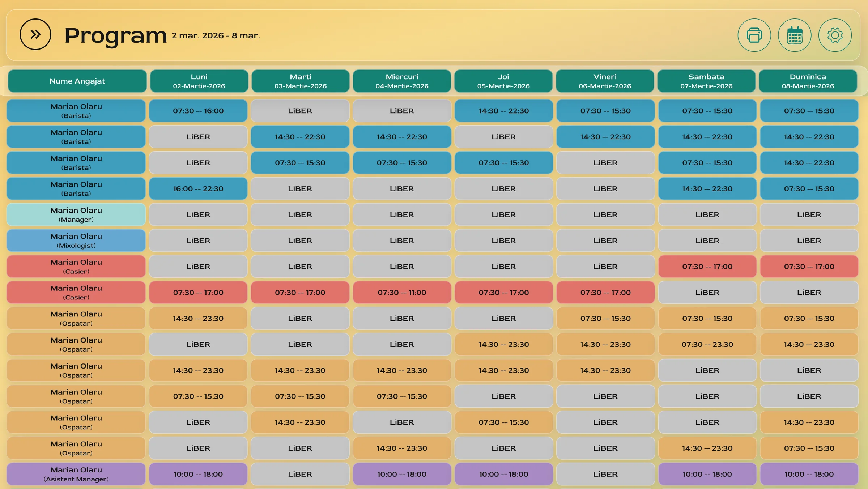Open the Manager employee row label
The width and height of the screenshot is (868, 489).
point(76,214)
